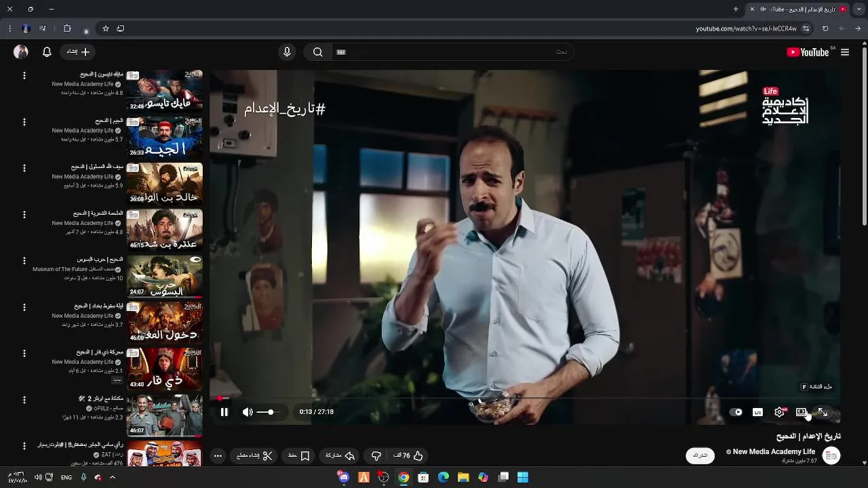Viewport: 868px width, 488px height.
Task: Dislike the video with thumbs down
Action: pos(376,456)
